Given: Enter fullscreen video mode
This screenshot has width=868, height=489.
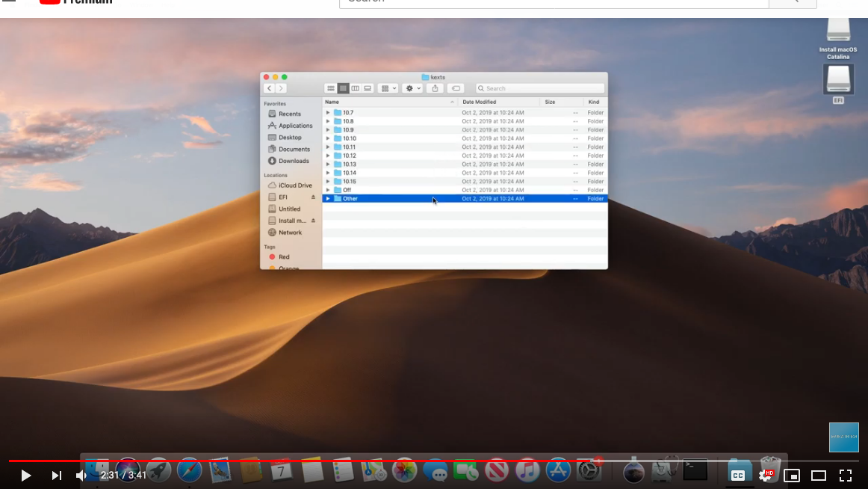Looking at the screenshot, I should click(x=846, y=475).
